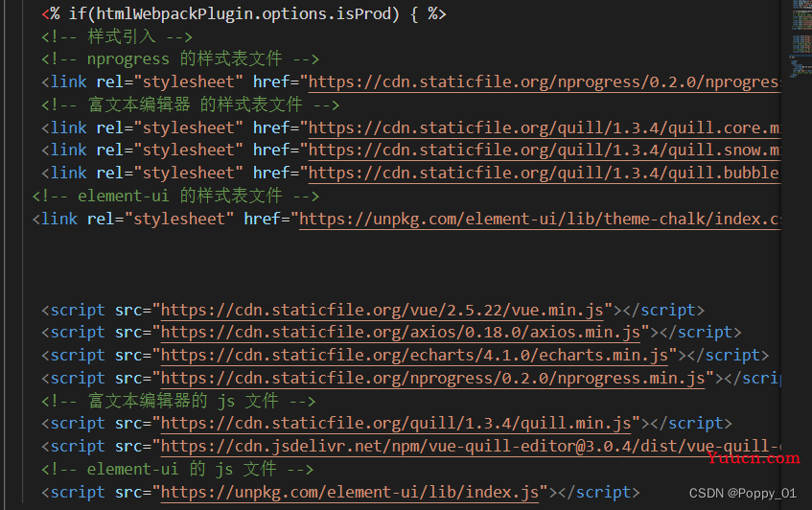Click the 'href' attribute on the unpkg link line

point(262,219)
